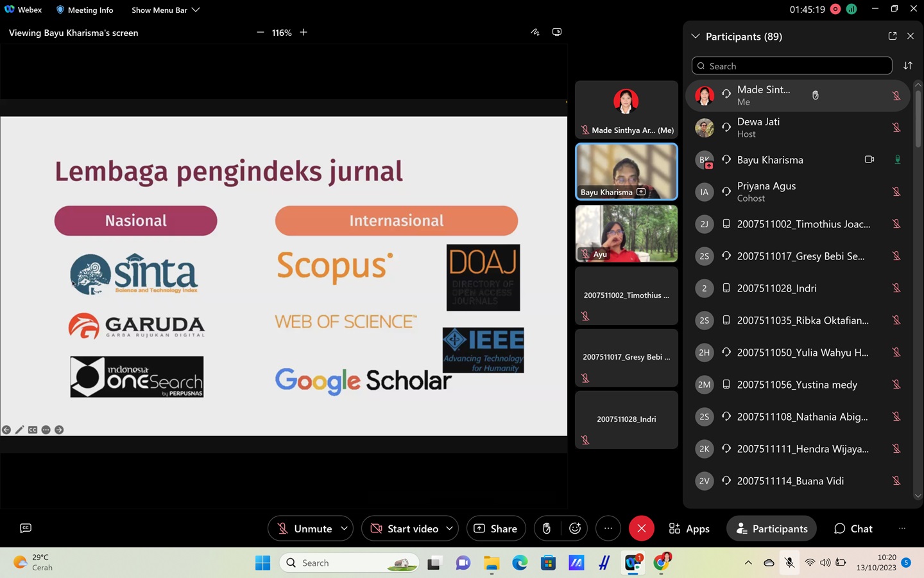Open video options arrow beside Start video

point(450,529)
